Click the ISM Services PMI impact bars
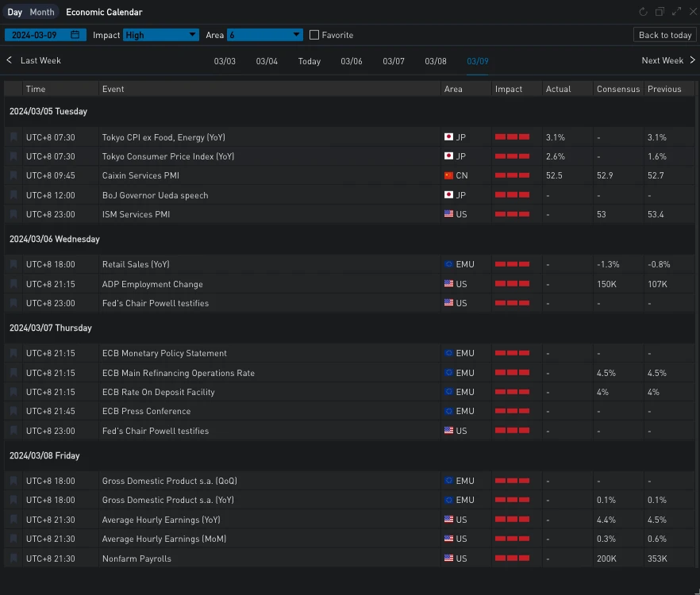700x595 pixels. (512, 214)
